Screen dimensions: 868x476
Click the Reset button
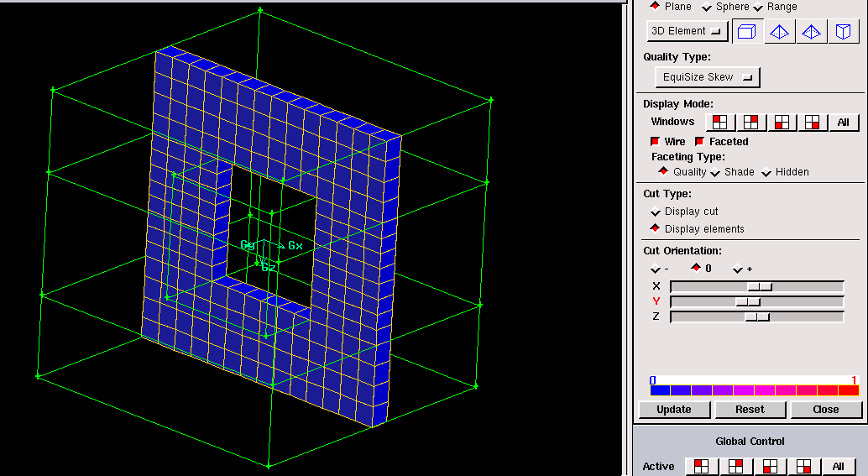pos(750,410)
